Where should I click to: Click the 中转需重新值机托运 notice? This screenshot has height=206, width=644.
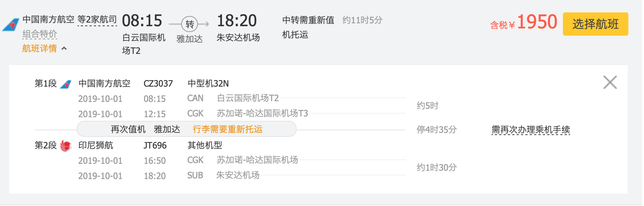pos(308,27)
